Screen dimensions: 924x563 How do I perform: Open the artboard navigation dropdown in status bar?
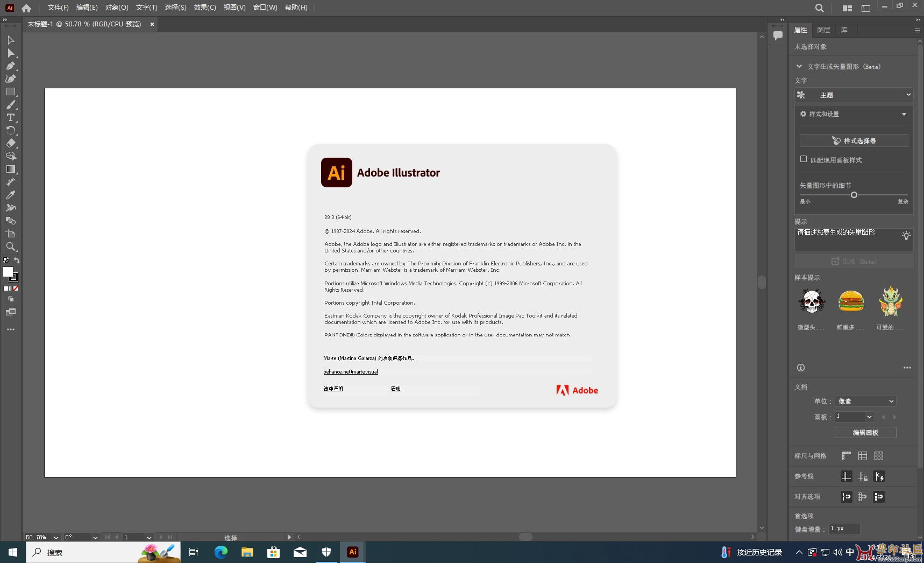tap(149, 537)
